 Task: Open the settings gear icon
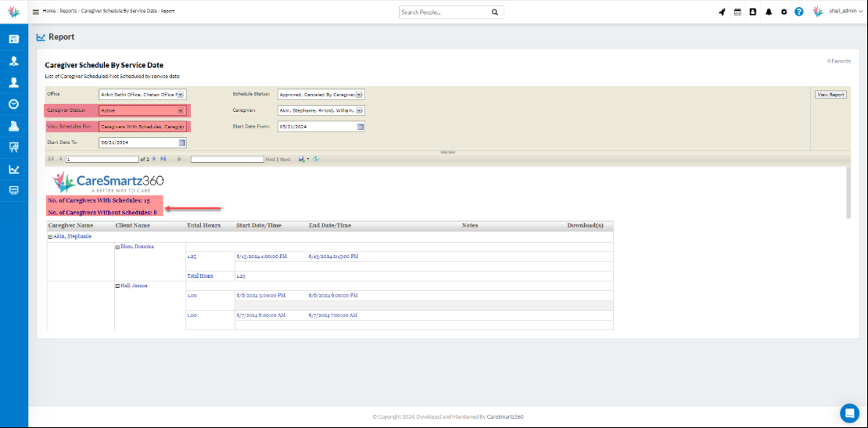coord(784,13)
